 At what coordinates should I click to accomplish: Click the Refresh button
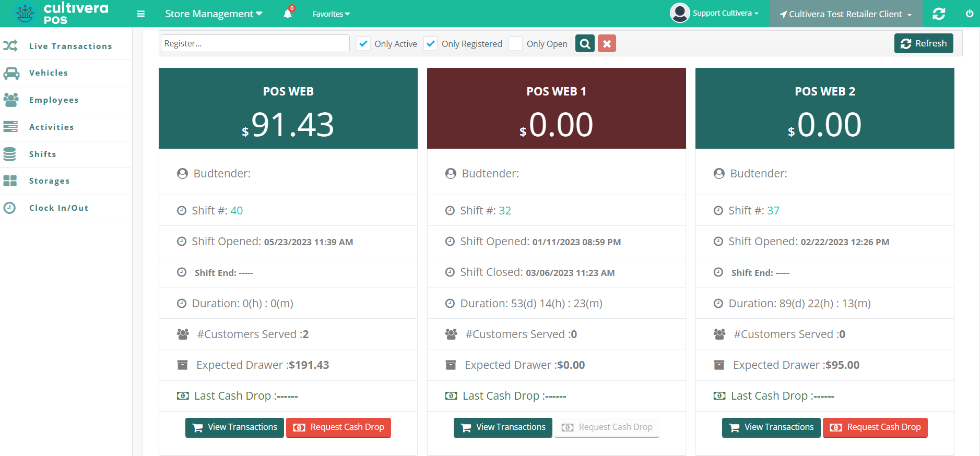pos(924,43)
